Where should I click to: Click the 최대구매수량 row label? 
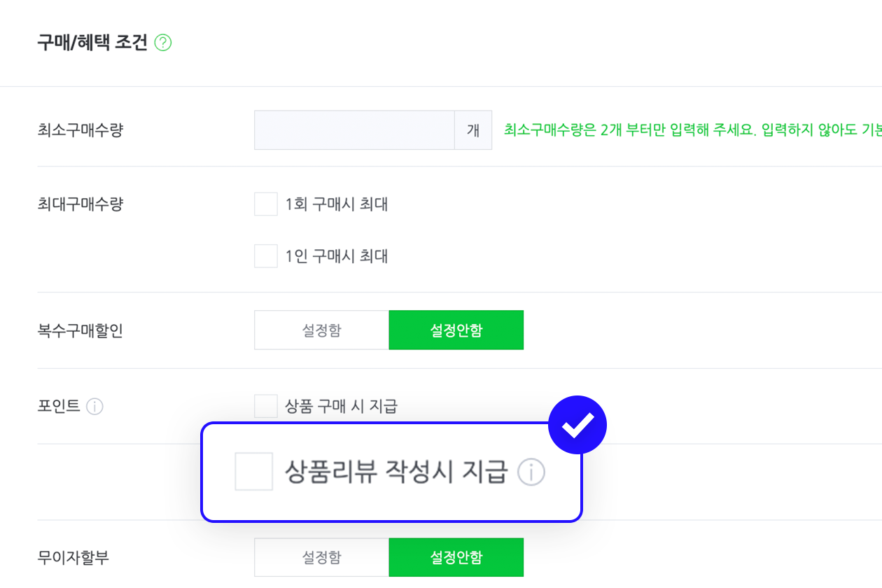pos(80,204)
